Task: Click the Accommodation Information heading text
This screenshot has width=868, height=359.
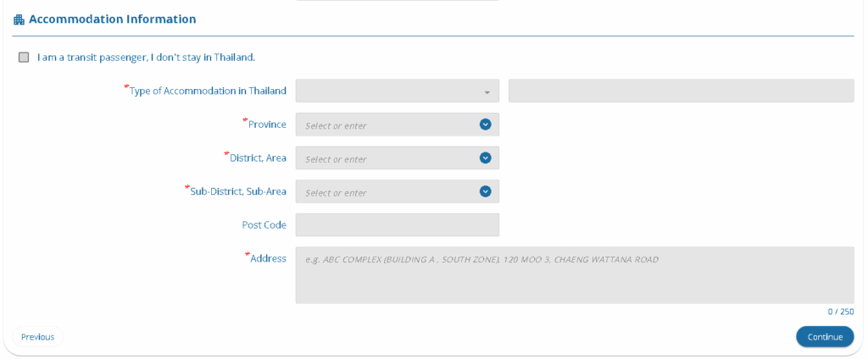Action: click(113, 19)
